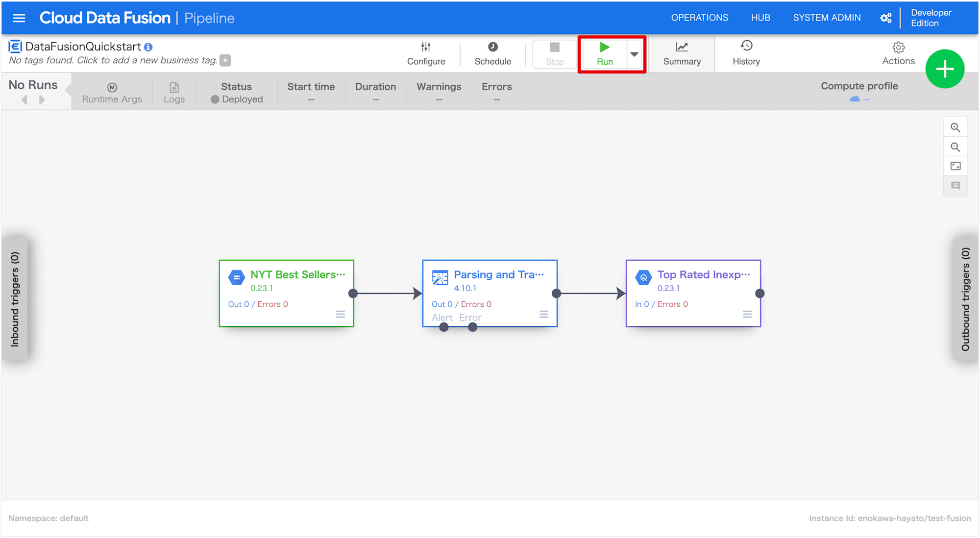Add a new business tag with plus button
The width and height of the screenshot is (980, 538).
225,60
